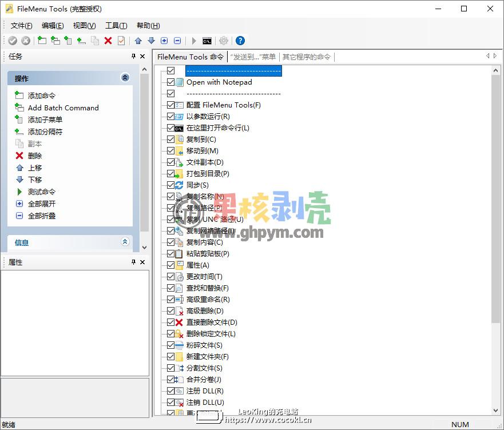Click the Add Command toolbar icon
This screenshot has width=504, height=430.
[42, 41]
